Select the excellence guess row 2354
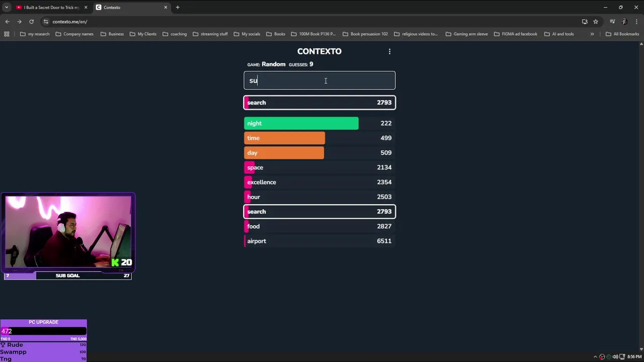644x362 pixels. tap(319, 182)
